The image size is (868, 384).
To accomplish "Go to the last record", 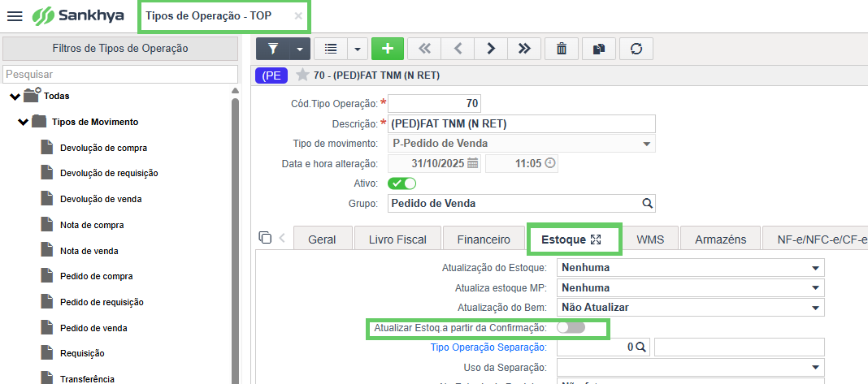I will pos(524,49).
